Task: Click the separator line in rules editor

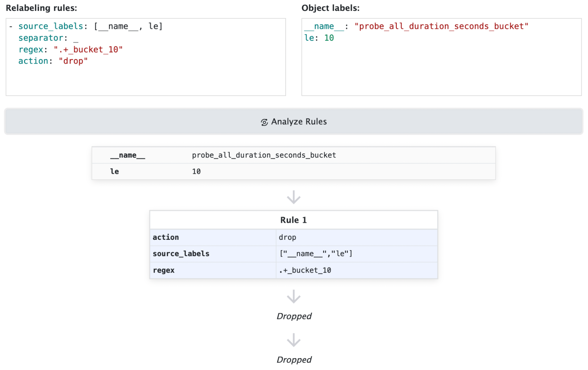Action: (43, 38)
